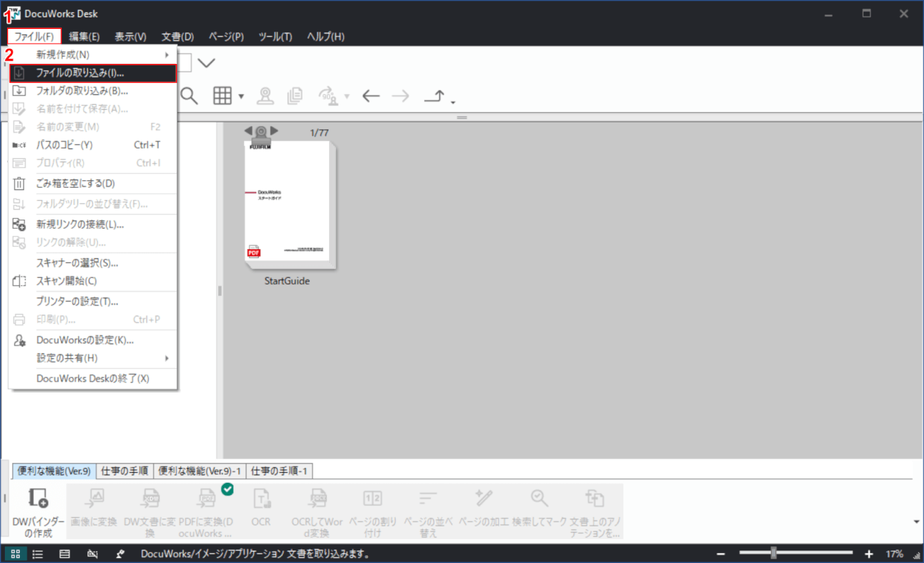924x563 pixels.
Task: Select the StartGuide document thumbnail
Action: (x=291, y=205)
